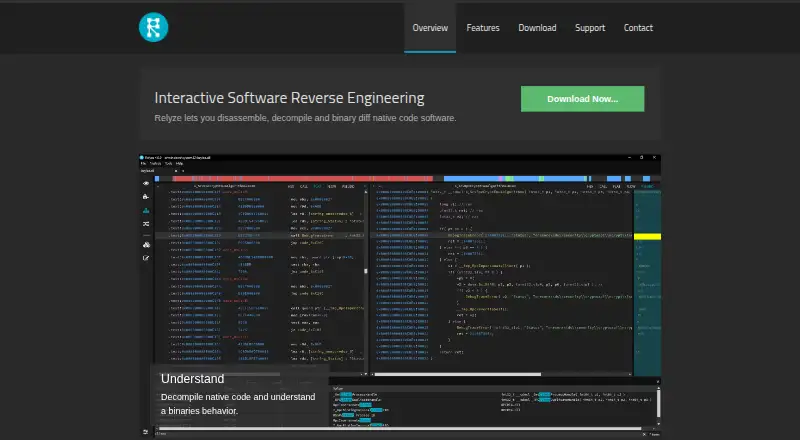Click the sidebar icon above the pencil icon
Viewport: 800px width, 440px height.
[146, 245]
